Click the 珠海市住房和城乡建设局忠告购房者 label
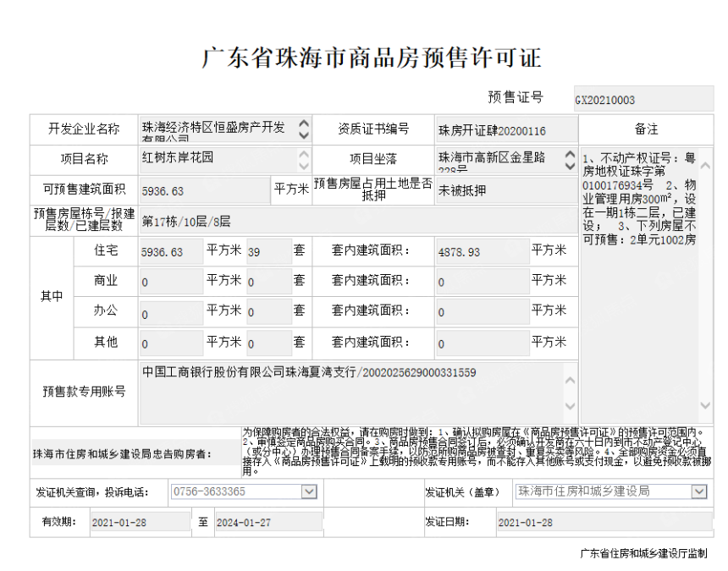This screenshot has width=728, height=571. (122, 454)
